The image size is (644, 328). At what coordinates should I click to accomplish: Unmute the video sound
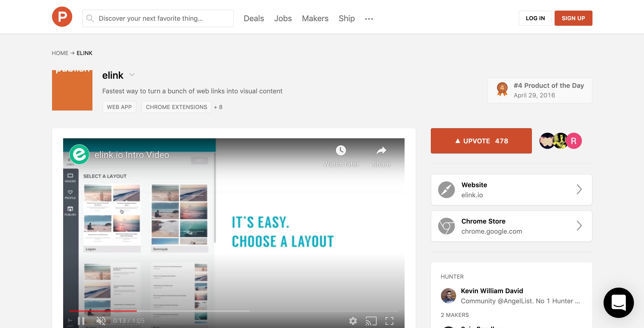coord(101,321)
